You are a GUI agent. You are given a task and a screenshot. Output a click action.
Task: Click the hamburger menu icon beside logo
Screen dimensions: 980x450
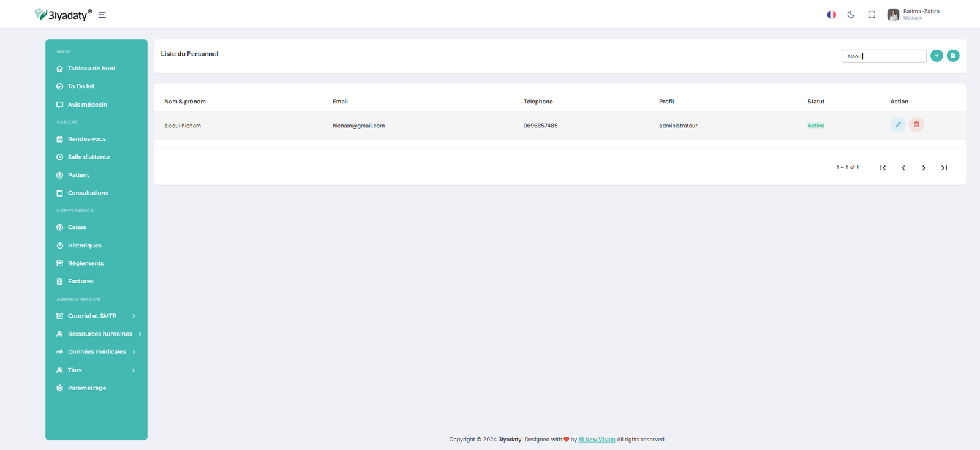[x=102, y=15]
